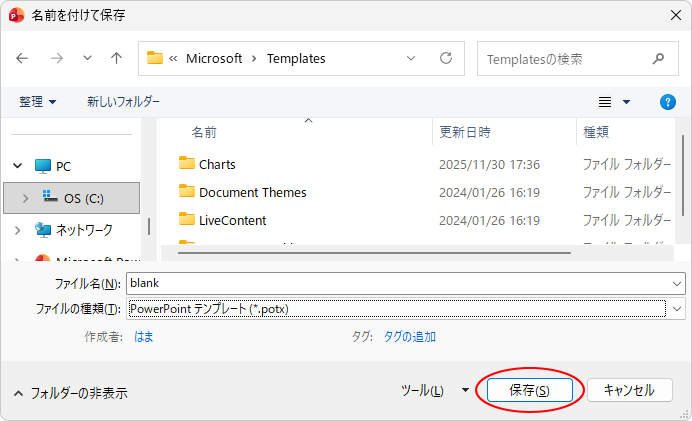Viewport: 692px width, 421px height.
Task: Open the 整理 menu
Action: [x=38, y=102]
